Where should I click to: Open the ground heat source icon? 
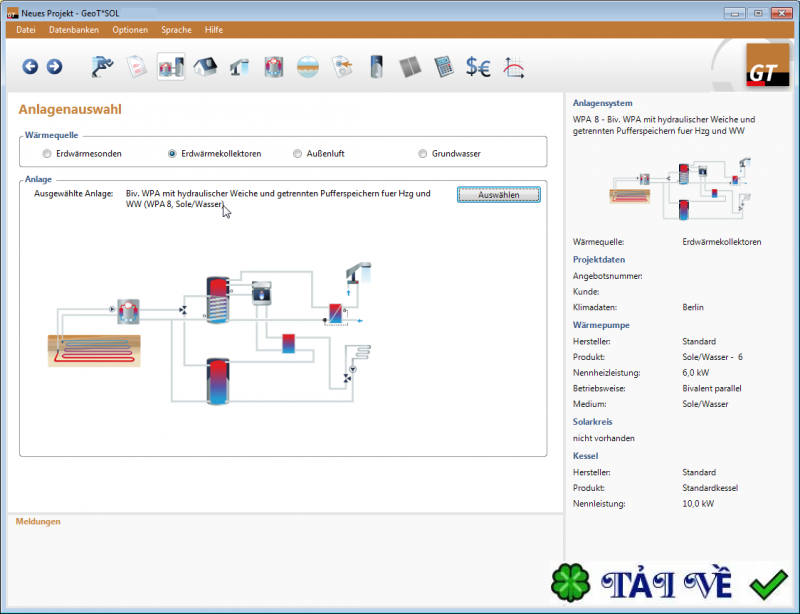click(308, 67)
